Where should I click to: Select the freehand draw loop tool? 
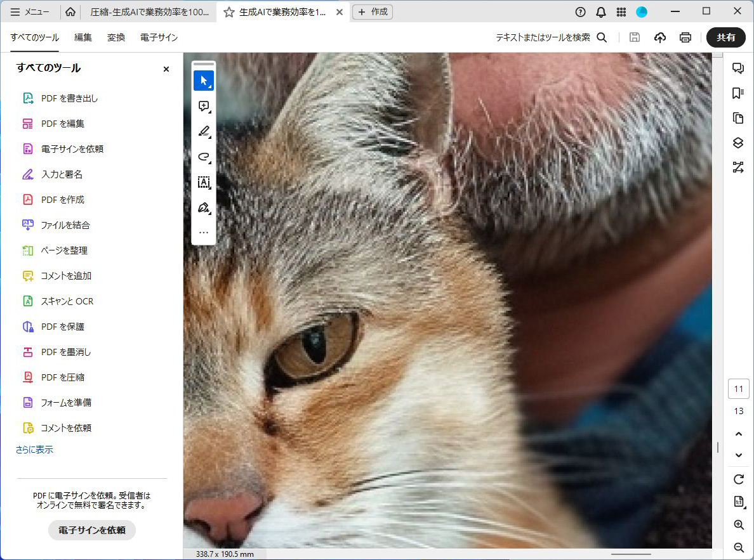point(203,157)
